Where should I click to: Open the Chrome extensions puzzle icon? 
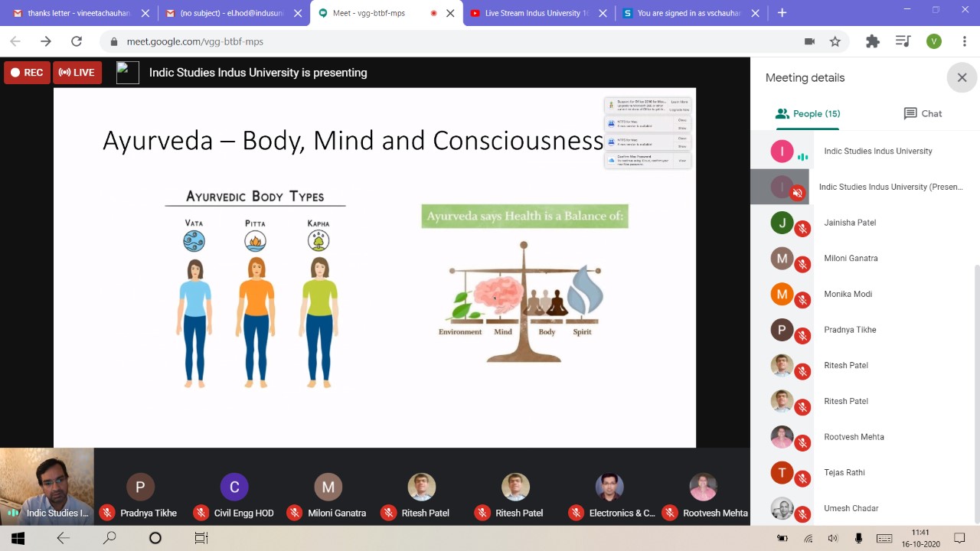click(x=872, y=41)
